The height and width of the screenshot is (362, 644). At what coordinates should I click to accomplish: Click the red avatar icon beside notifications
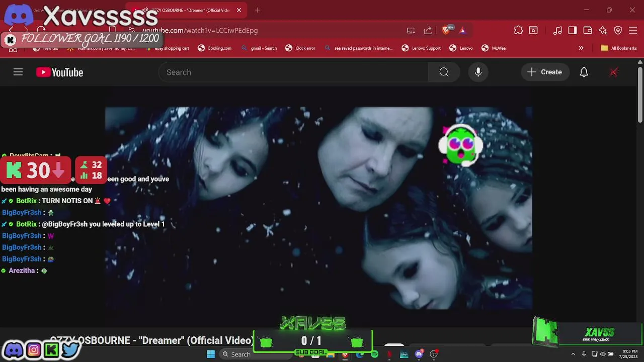click(613, 72)
